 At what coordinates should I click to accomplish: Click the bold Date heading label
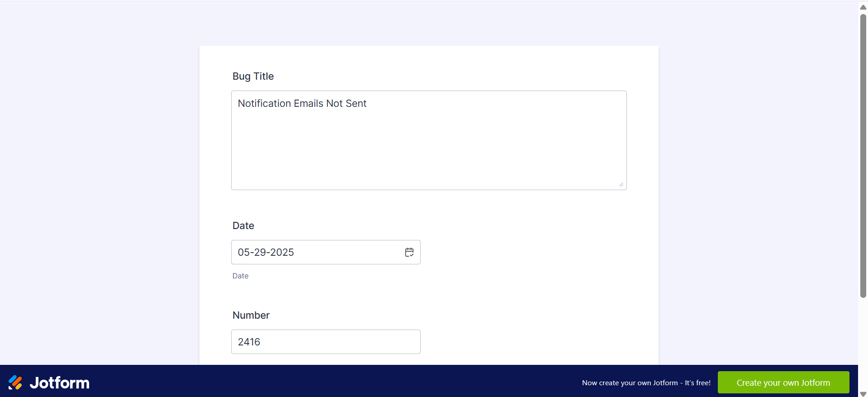(x=243, y=225)
